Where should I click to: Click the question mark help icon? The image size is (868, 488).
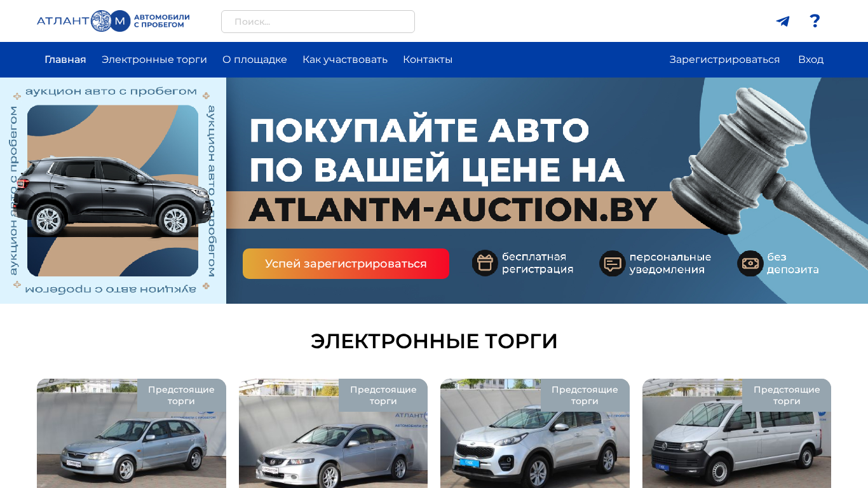point(815,21)
